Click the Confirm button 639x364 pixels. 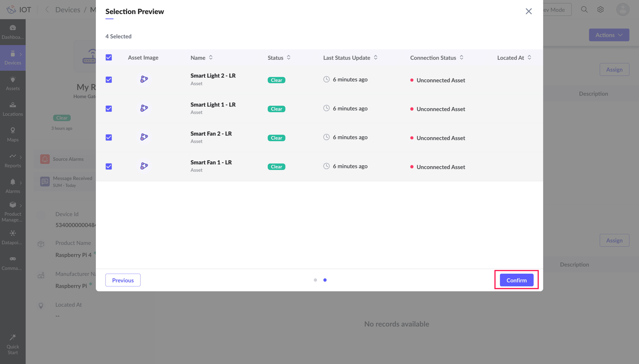(x=516, y=280)
